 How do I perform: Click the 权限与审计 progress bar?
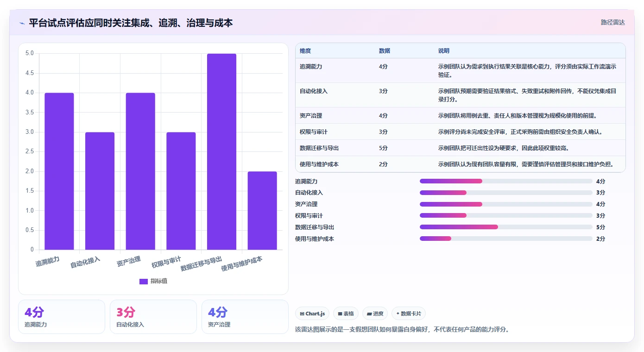coord(506,215)
